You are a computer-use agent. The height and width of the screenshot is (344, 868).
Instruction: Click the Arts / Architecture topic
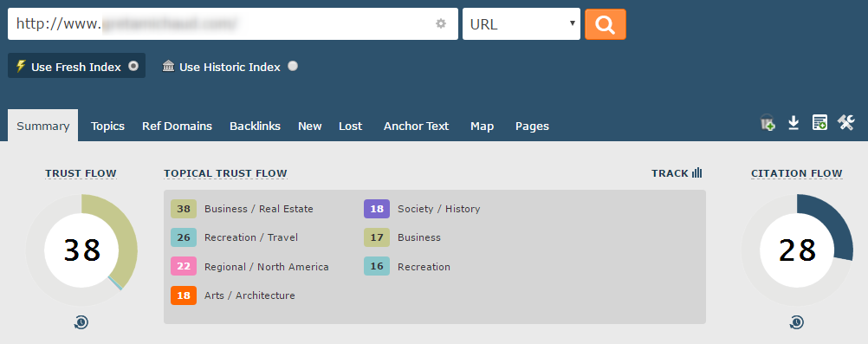pos(249,295)
